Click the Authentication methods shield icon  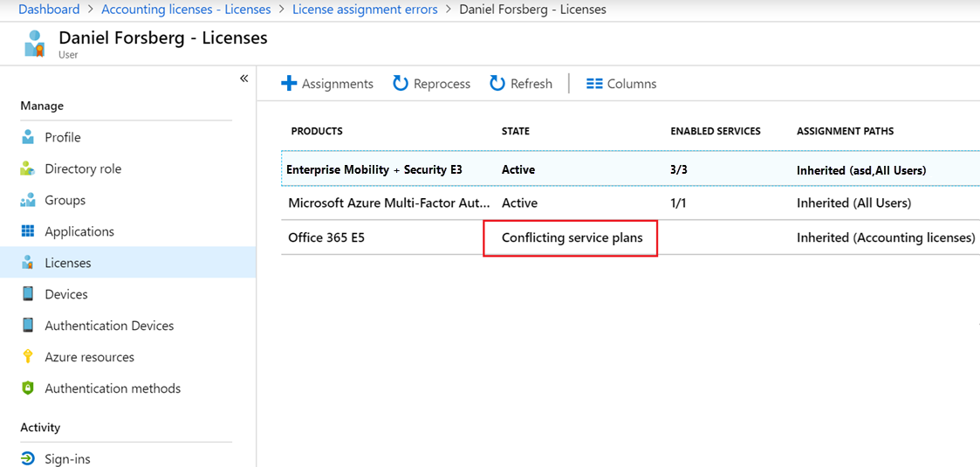tap(28, 388)
